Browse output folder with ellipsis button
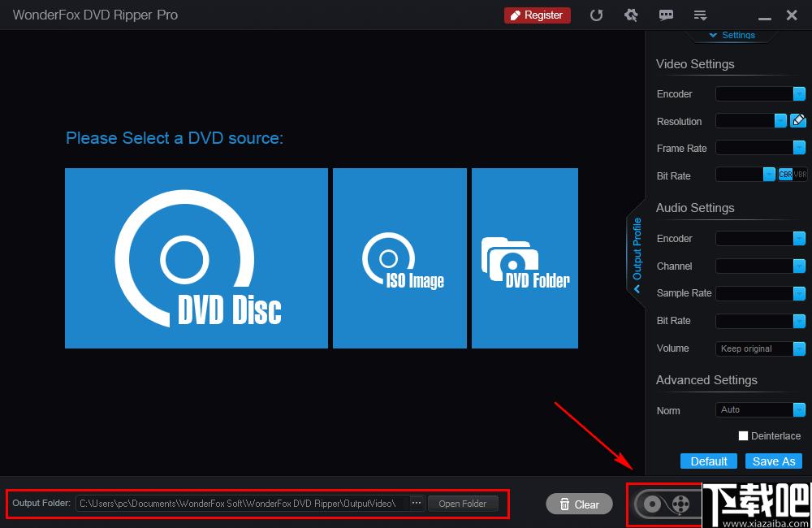812x528 pixels. (417, 503)
